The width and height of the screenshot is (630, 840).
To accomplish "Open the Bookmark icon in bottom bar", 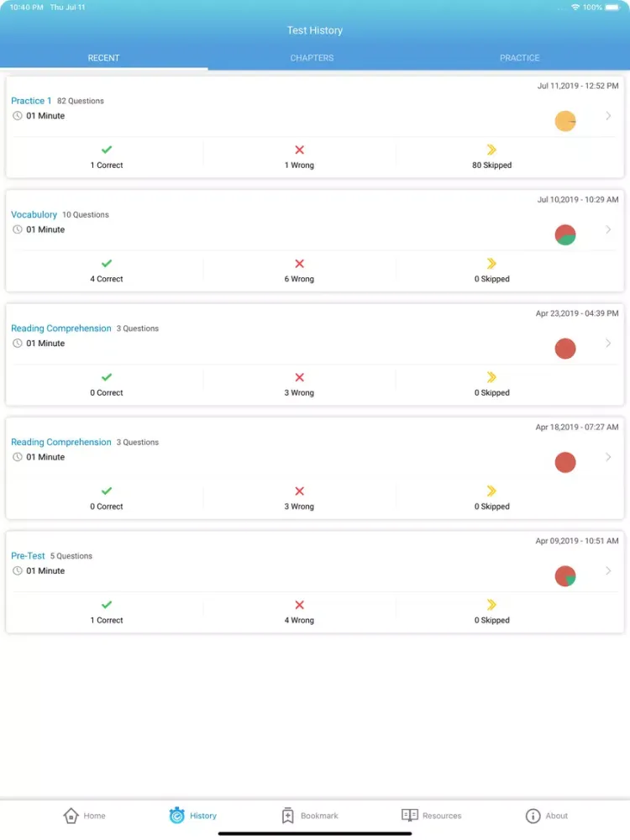I will click(287, 816).
